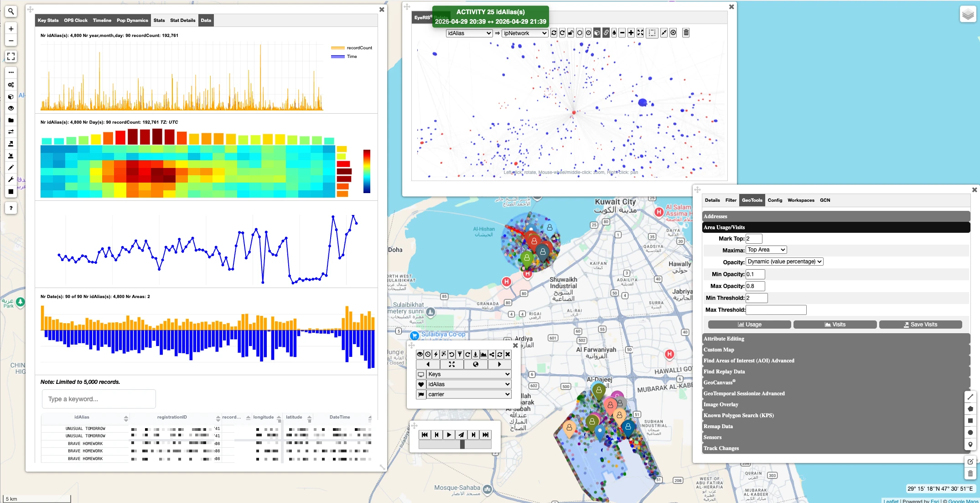Switch to the Filter tab
980x503 pixels.
[731, 200]
